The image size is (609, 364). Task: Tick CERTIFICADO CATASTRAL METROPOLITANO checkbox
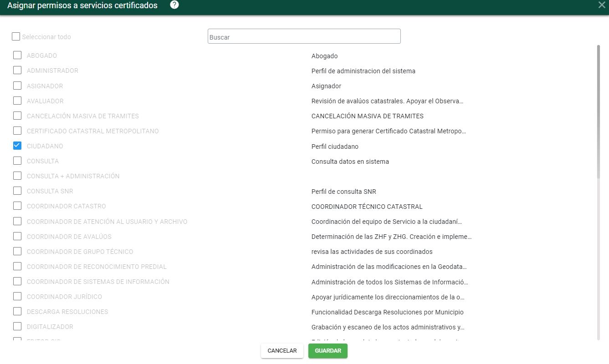pos(17,131)
